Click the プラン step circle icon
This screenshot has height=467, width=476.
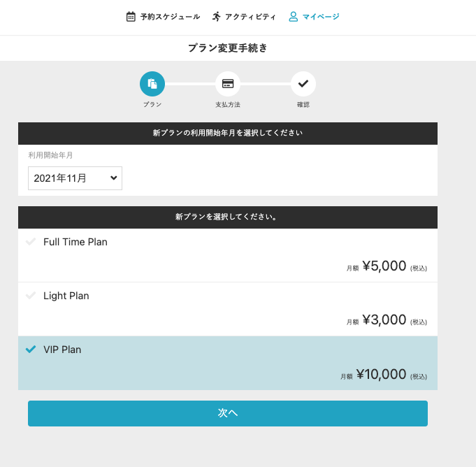pyautogui.click(x=152, y=84)
